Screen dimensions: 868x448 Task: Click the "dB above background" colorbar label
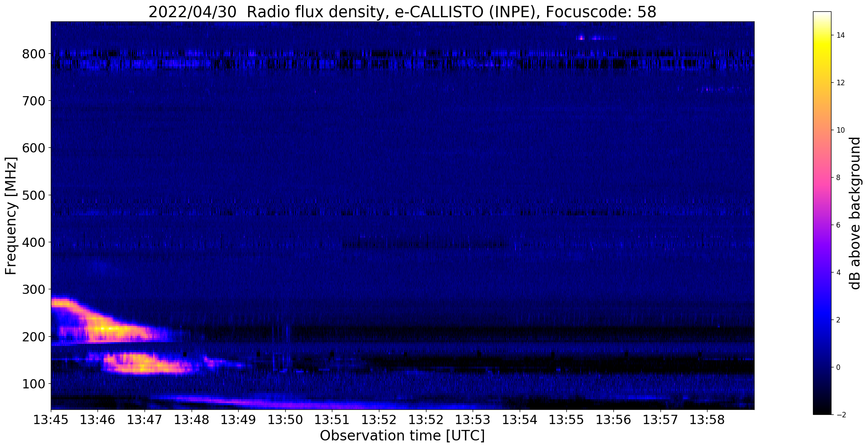(855, 213)
